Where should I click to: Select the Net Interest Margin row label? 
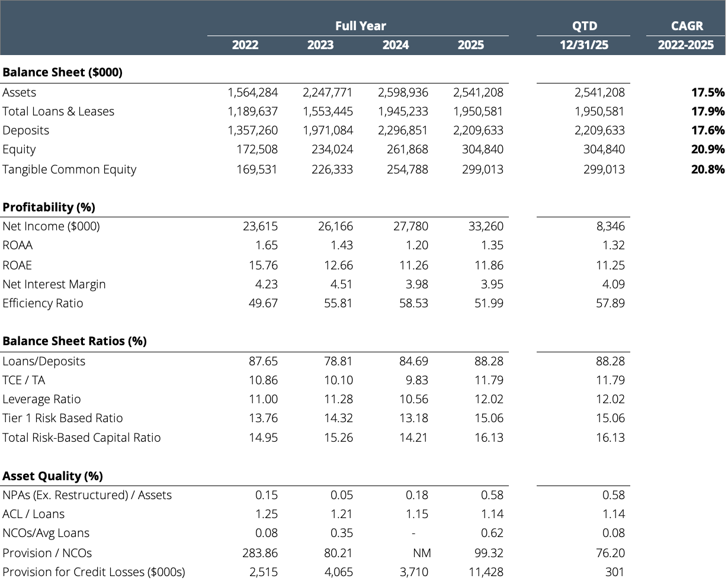point(54,284)
